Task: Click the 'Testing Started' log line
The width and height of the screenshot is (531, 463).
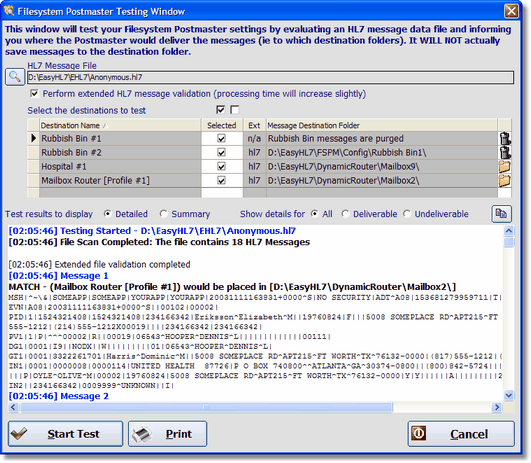Action: coord(152,231)
